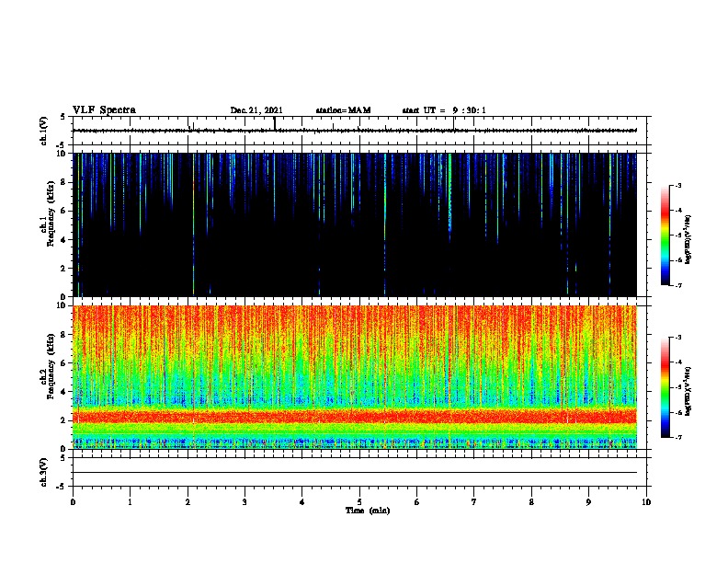Image resolution: width=728 pixels, height=563 pixels.
Task: Click time-axis tick label "5" at the bottom
Action: pyautogui.click(x=359, y=502)
